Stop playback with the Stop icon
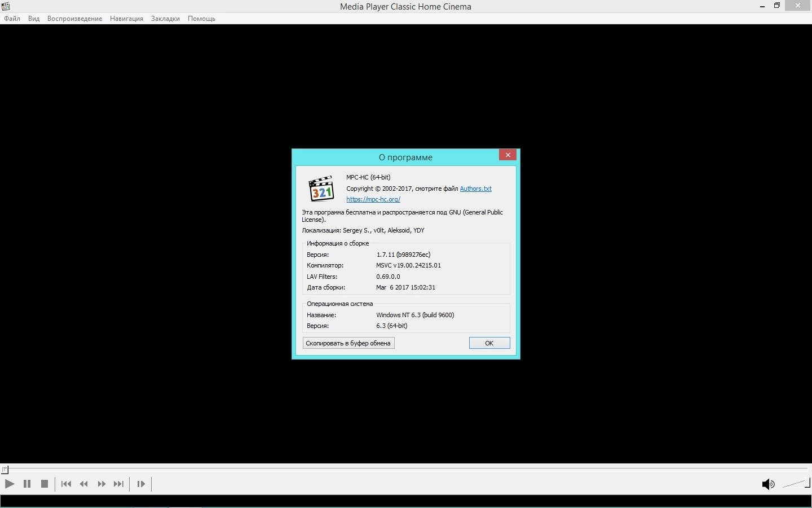The image size is (812, 508). [45, 484]
